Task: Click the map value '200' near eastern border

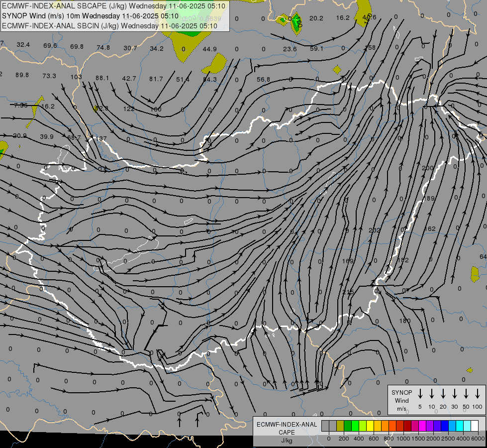Action: coord(428,168)
